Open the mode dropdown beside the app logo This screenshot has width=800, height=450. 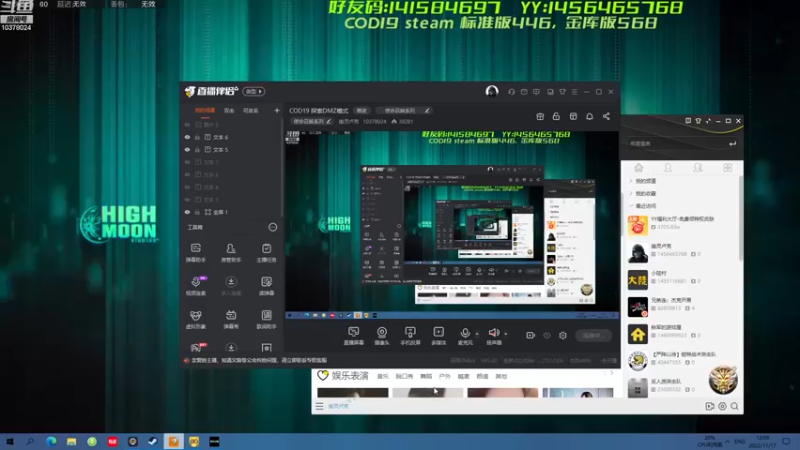pyautogui.click(x=254, y=91)
